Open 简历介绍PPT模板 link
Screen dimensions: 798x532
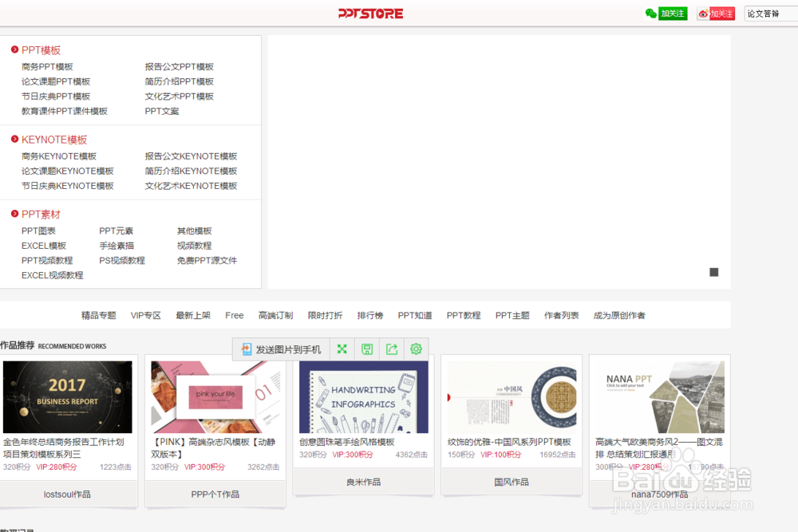[179, 81]
